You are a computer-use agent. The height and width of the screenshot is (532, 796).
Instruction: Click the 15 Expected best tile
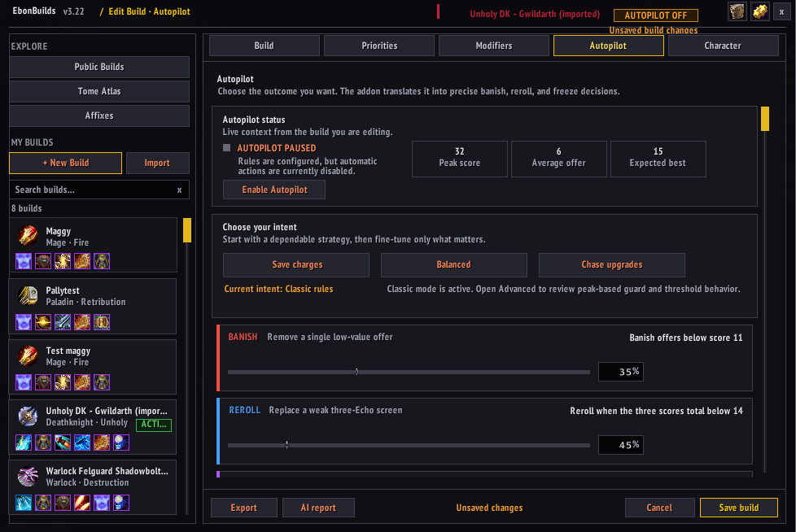658,159
